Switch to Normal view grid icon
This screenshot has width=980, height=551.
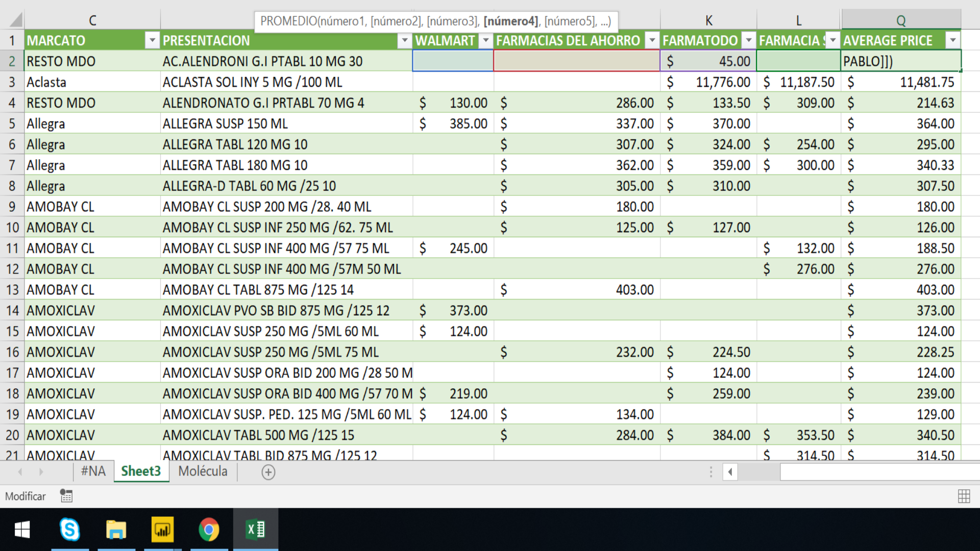click(964, 496)
